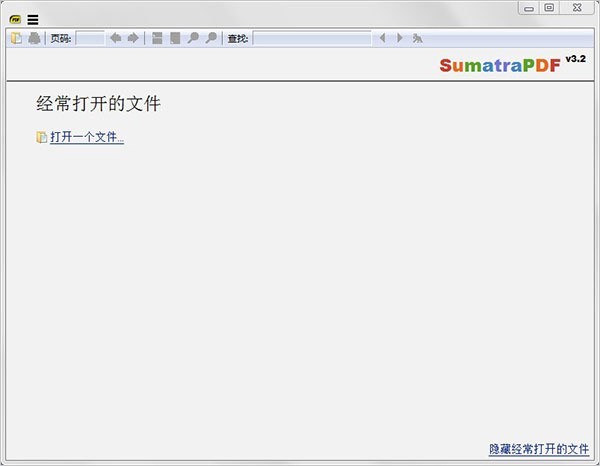The height and width of the screenshot is (466, 600).
Task: Click the v3.2 version text
Action: click(576, 59)
